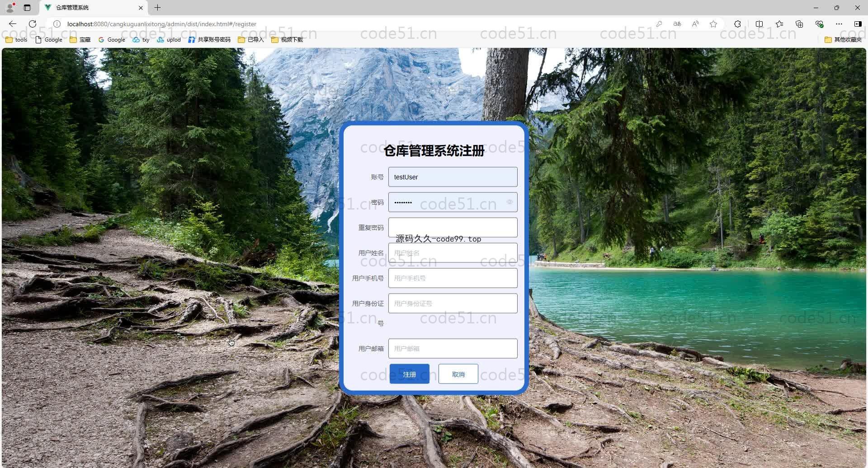Viewport: 868px width, 468px height.
Task: Click the 用户身份证号 input field
Action: (453, 304)
